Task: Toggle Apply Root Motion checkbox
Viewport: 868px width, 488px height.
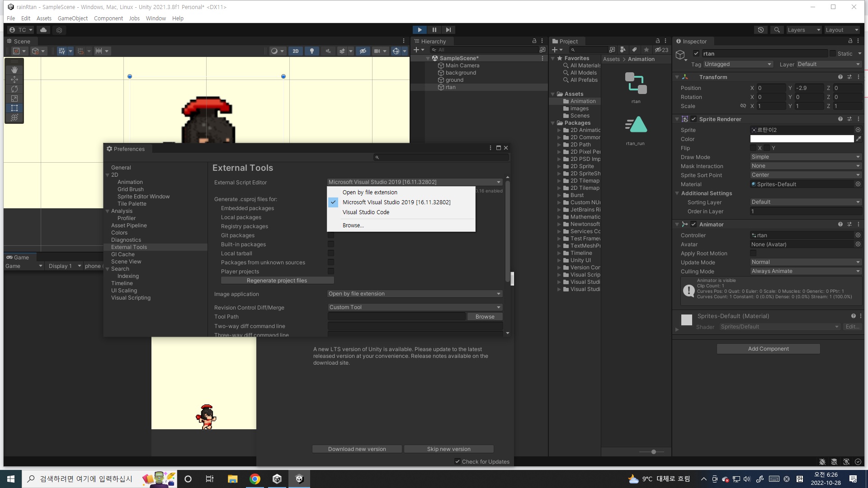Action: (x=753, y=253)
